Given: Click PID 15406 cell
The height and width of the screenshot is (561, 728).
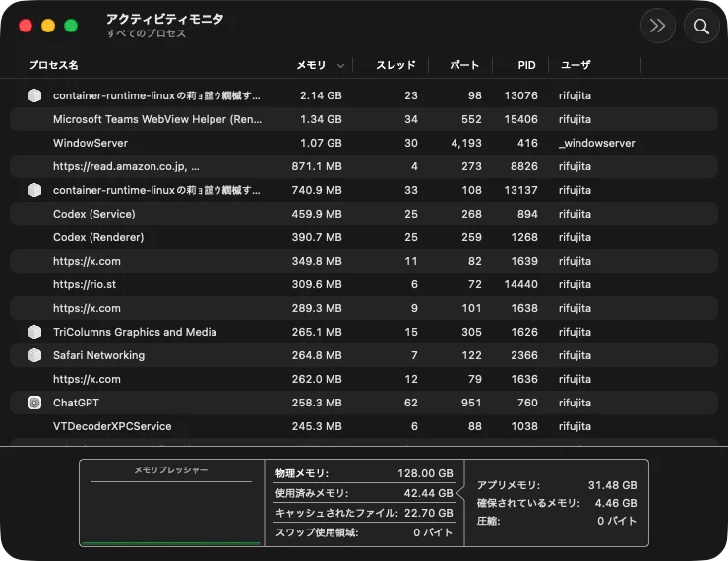Looking at the screenshot, I should tap(521, 119).
